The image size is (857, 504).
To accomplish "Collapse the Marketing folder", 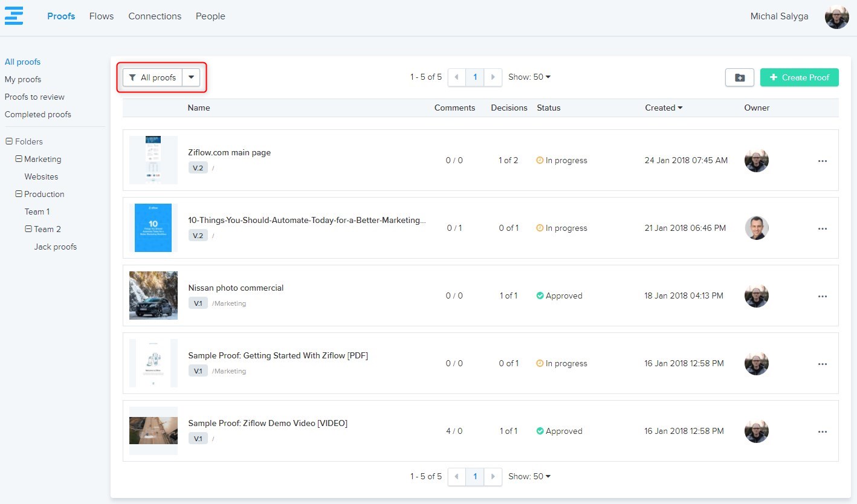I will [19, 159].
